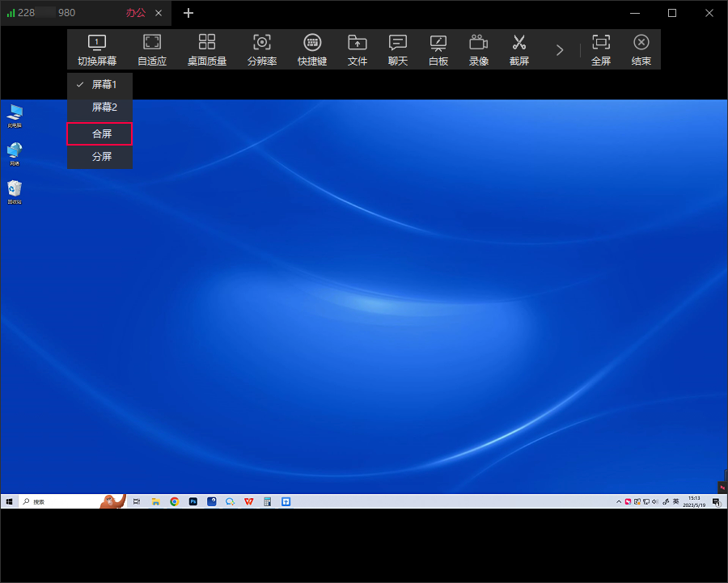Click the 自适应 fit-to-window icon
This screenshot has height=583, width=728.
(152, 42)
